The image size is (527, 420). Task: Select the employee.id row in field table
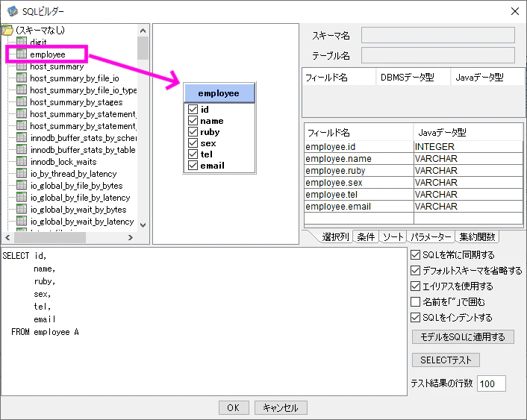click(414, 147)
